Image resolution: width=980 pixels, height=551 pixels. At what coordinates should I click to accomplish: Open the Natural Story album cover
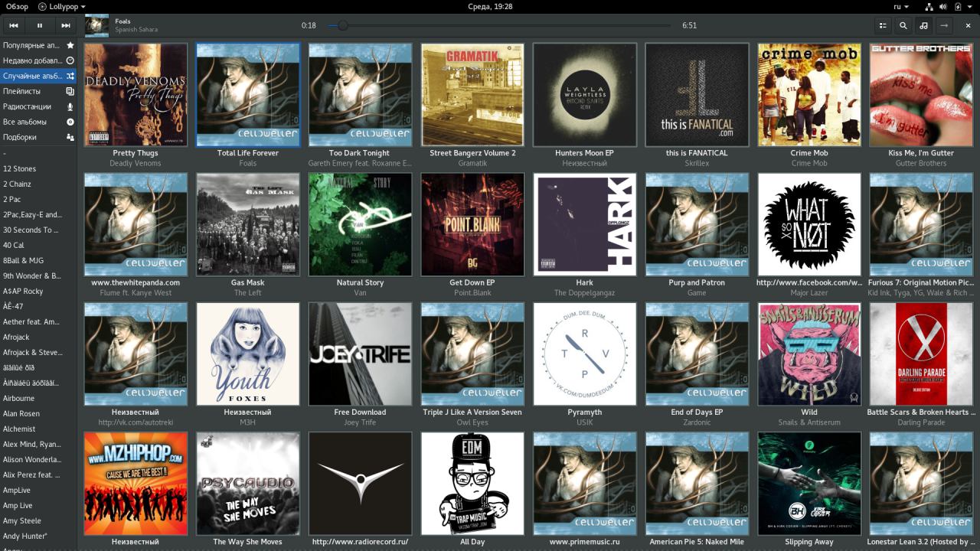[x=360, y=224]
